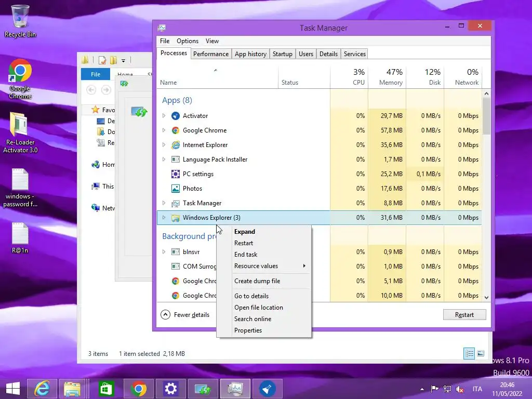Click the Language Pack Installer icon
The image size is (532, 399).
[176, 159]
